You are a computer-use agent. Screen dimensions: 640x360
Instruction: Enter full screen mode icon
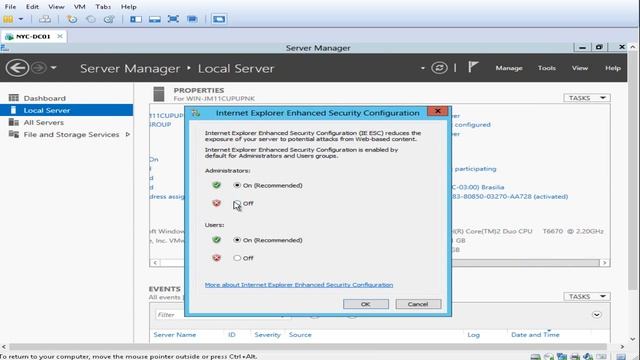point(173,19)
